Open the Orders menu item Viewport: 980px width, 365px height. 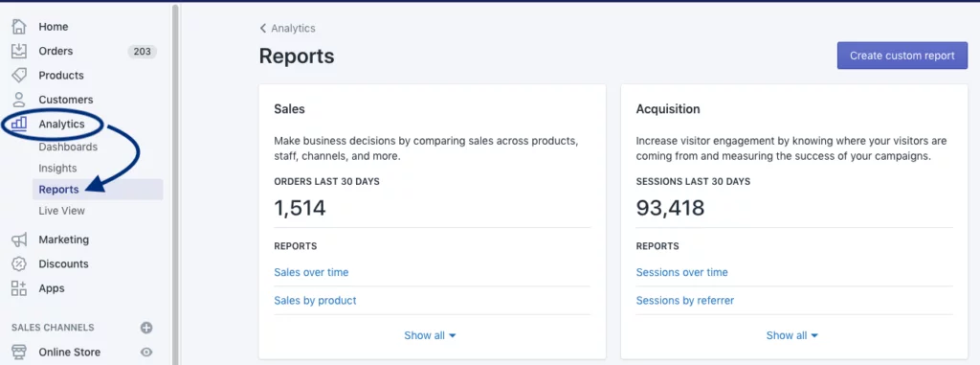56,51
